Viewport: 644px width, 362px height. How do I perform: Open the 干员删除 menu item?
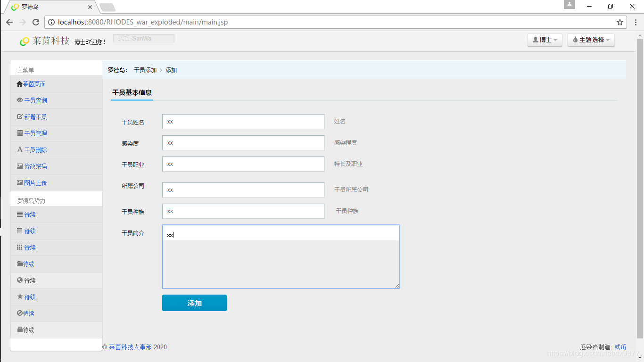pos(56,150)
